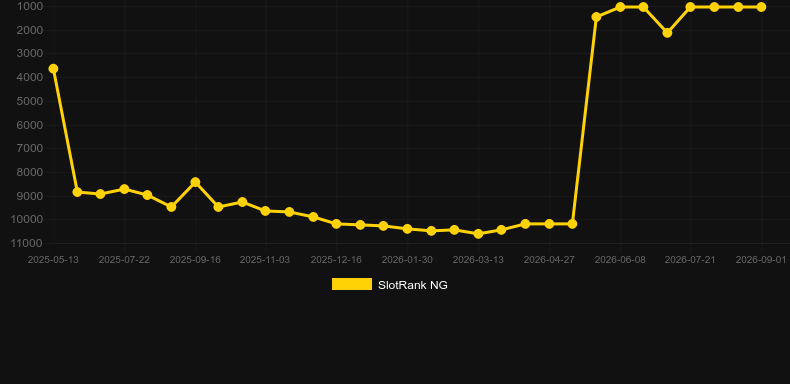Toggle the SlotRank NG legend series
Screen dimensions: 790x384
[389, 285]
